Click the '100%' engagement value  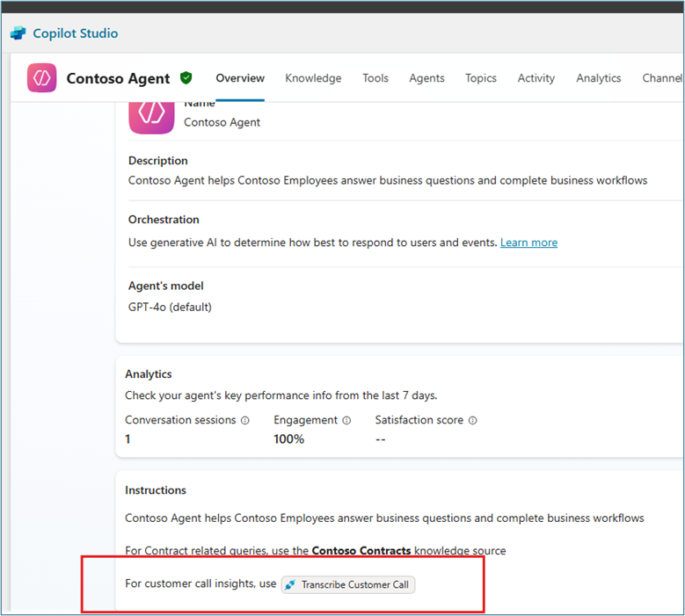pos(288,438)
